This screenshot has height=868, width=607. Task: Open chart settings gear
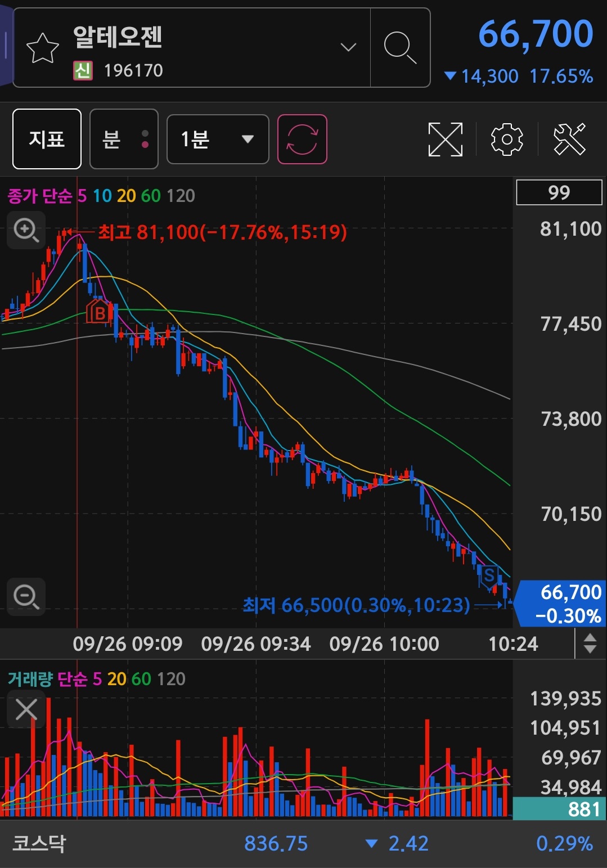pos(507,139)
